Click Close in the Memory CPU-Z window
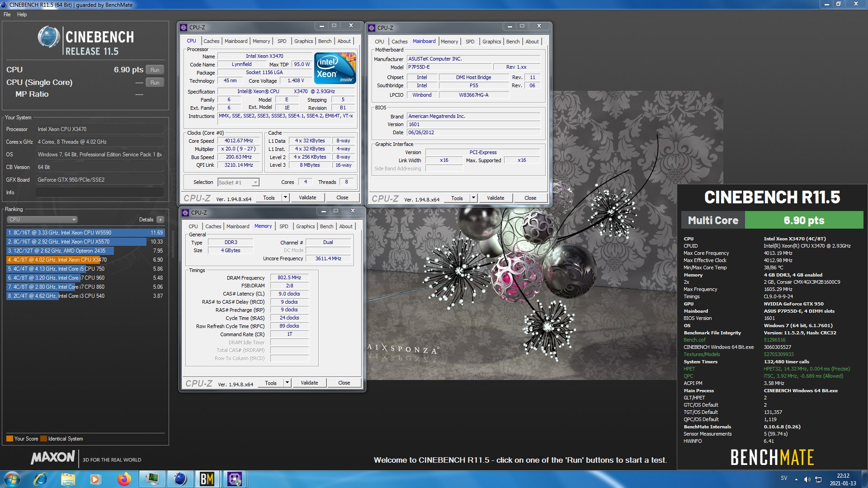Viewport: 868px width, 488px height. [x=344, y=383]
